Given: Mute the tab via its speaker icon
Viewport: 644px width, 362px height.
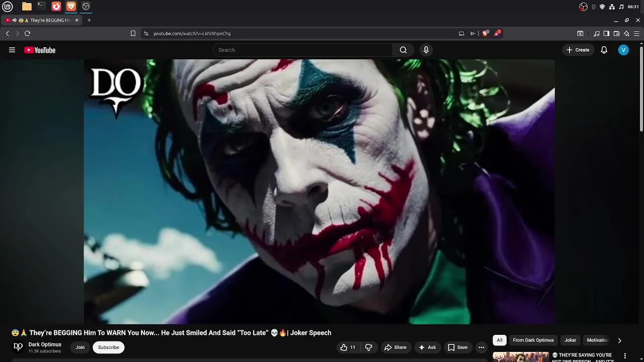Looking at the screenshot, I should [14, 20].
